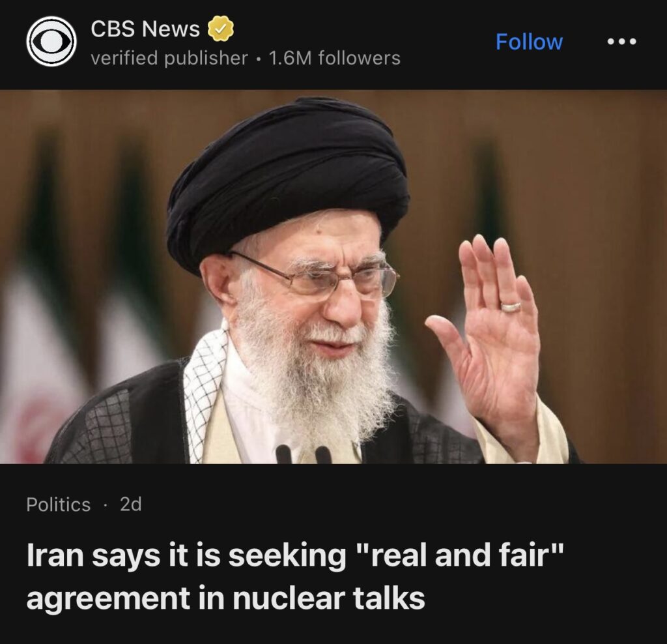
Task: Open the three-dot more options menu
Action: pos(622,41)
